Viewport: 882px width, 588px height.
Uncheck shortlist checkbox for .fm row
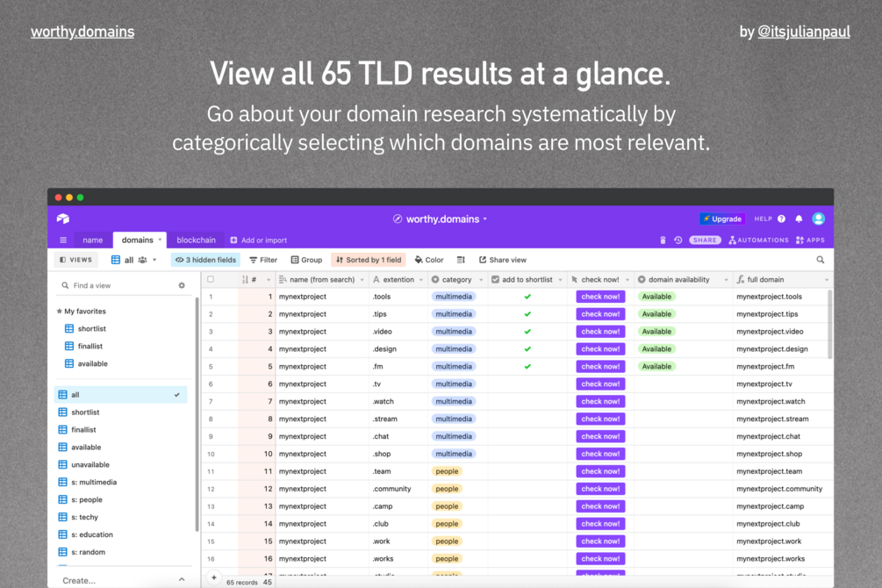pyautogui.click(x=527, y=366)
